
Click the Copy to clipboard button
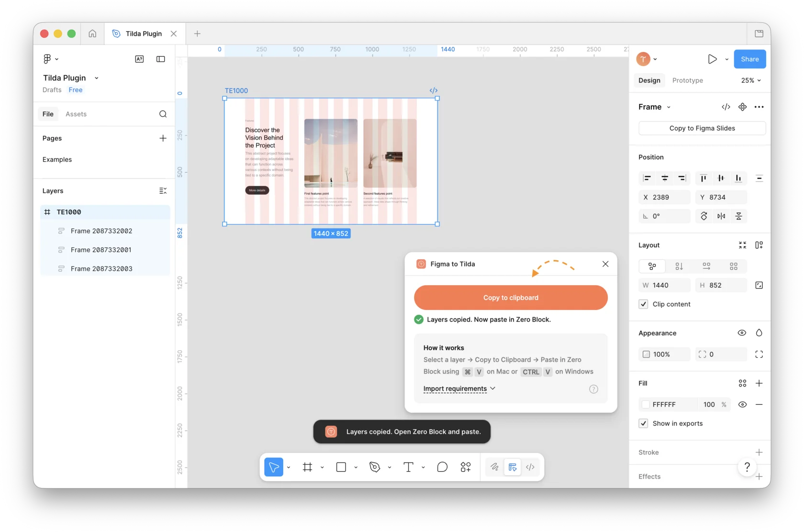(511, 298)
